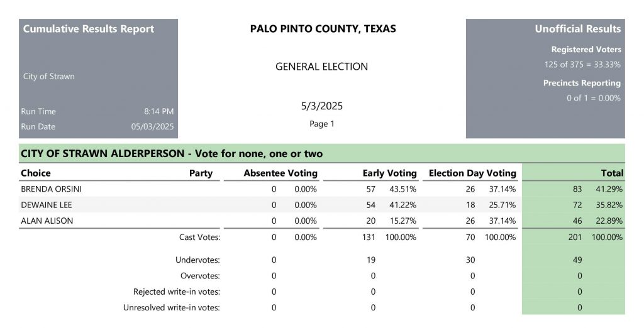Click the Undervotes total value 49
Screen dimensions: 644x328
click(577, 260)
